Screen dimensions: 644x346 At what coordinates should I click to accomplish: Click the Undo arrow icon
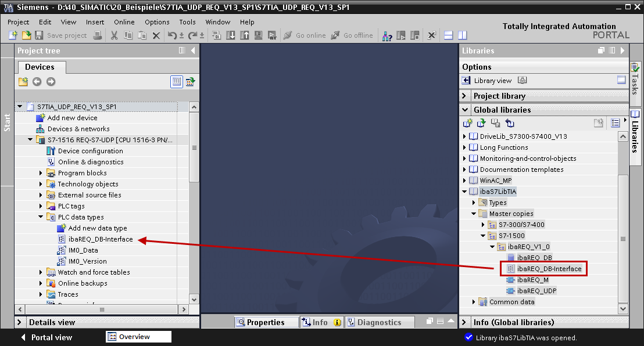point(172,35)
